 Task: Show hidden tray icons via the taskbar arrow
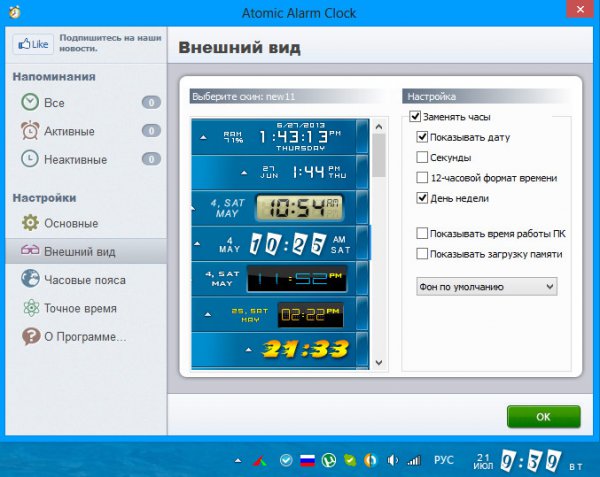(238, 460)
